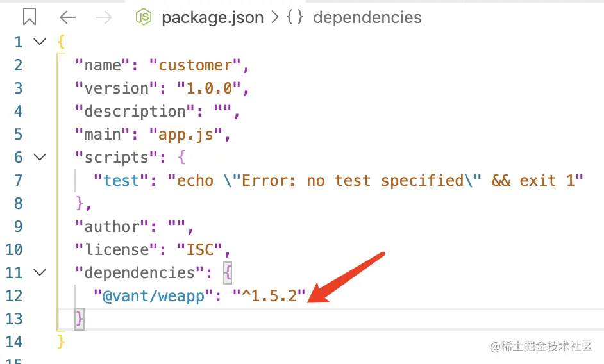
Task: Open package.json in the breadcrumb
Action: click(x=212, y=17)
